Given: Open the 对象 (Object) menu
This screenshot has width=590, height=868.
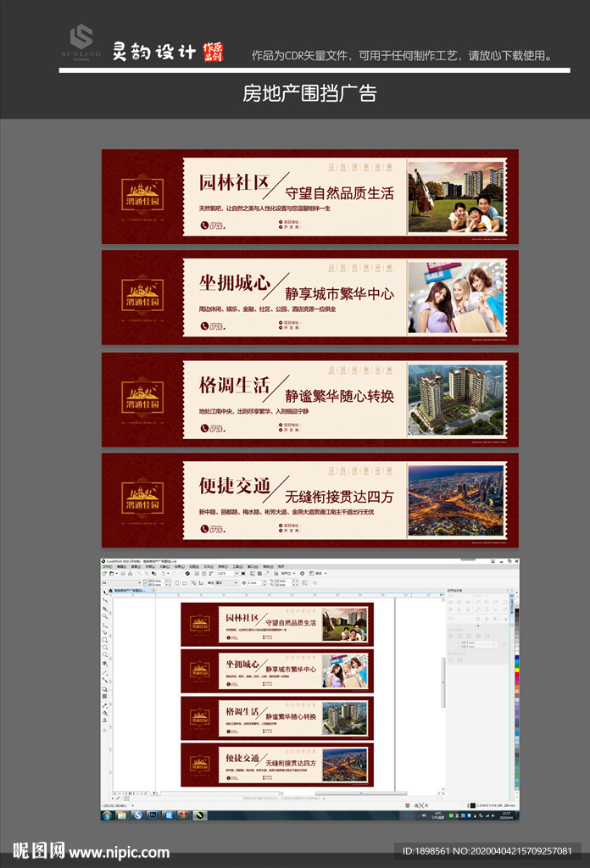Looking at the screenshot, I should pos(165,567).
